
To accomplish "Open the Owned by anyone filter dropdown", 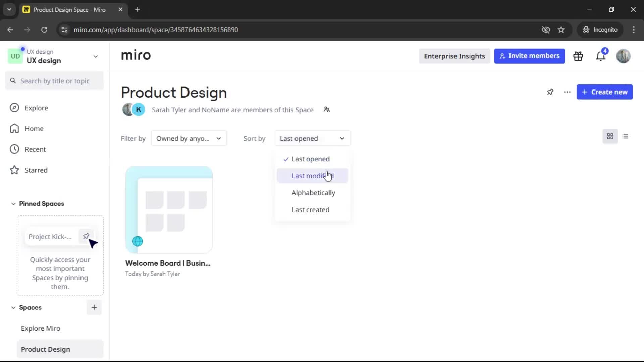I will (189, 138).
